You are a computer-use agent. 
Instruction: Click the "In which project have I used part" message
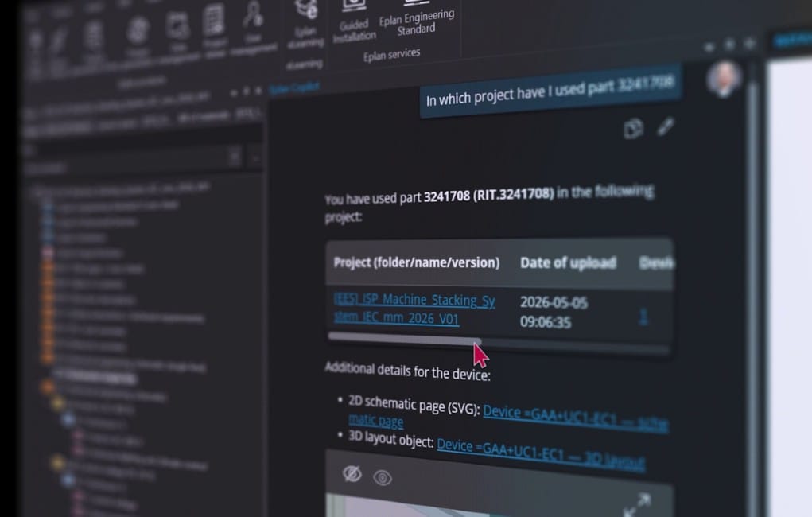[550, 91]
